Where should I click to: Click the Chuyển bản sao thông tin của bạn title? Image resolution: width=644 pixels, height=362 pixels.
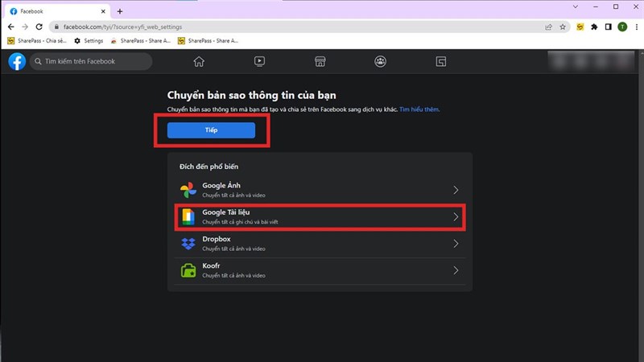251,95
